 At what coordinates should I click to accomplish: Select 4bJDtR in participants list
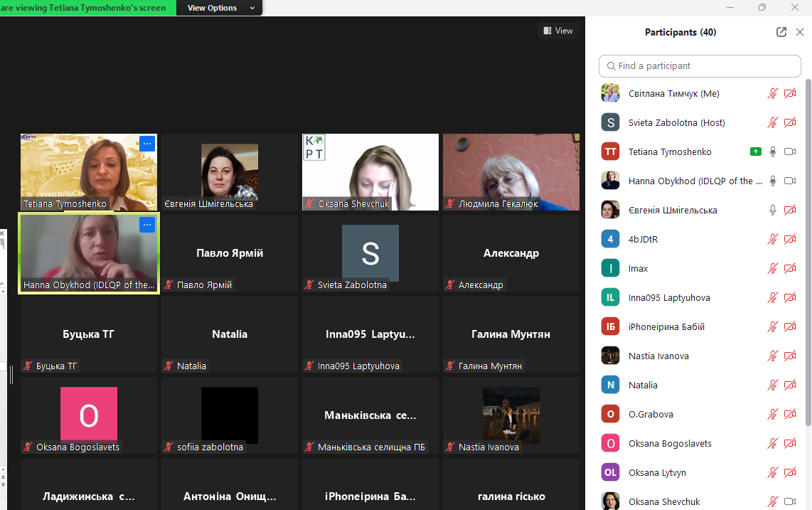pyautogui.click(x=700, y=240)
